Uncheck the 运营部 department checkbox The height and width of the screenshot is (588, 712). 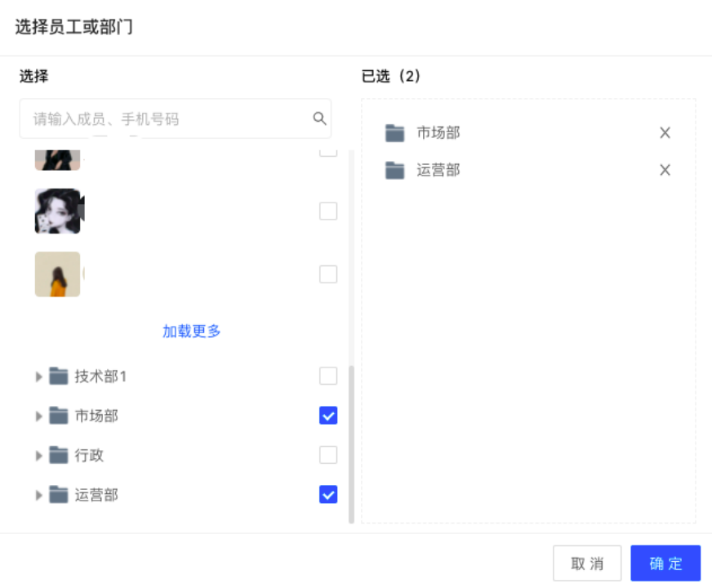tap(328, 494)
